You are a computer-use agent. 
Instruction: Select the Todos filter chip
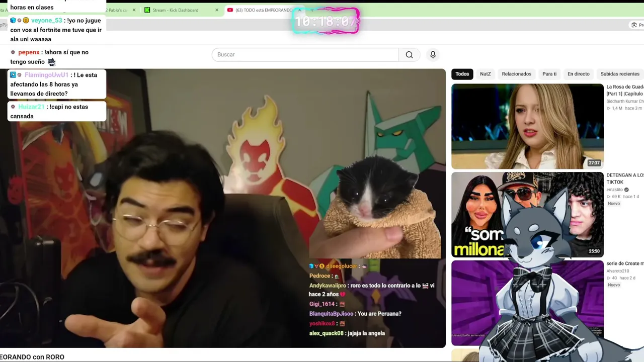tap(462, 74)
